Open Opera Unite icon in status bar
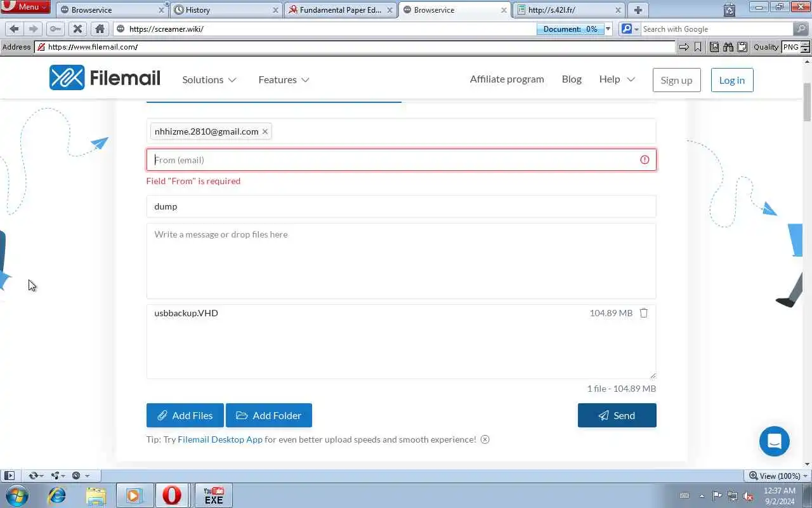This screenshot has width=812, height=508. 58,475
